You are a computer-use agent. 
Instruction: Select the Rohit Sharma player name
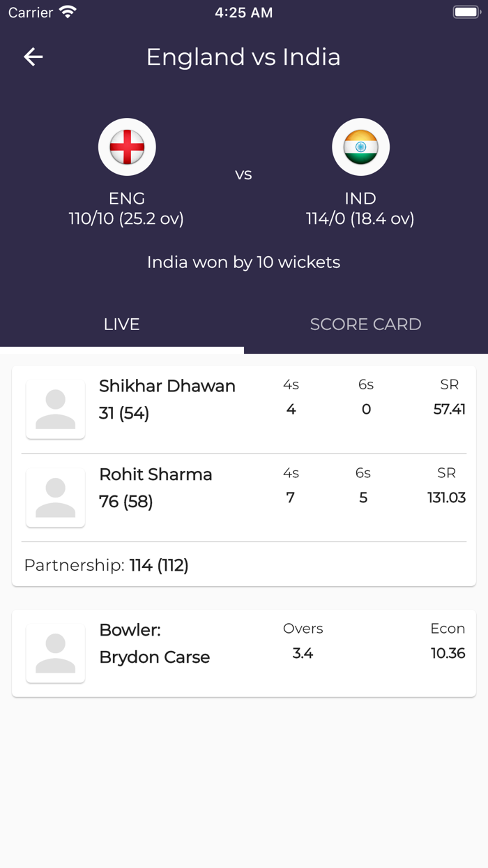coord(155,474)
